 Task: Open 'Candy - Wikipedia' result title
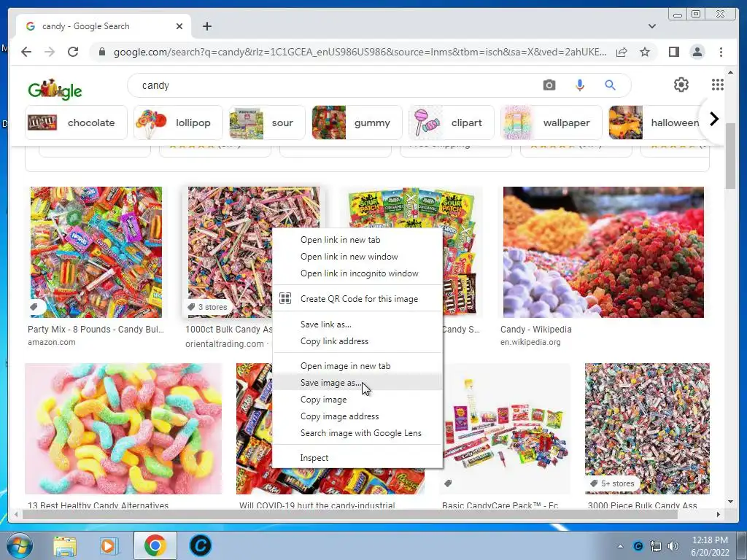[536, 330]
